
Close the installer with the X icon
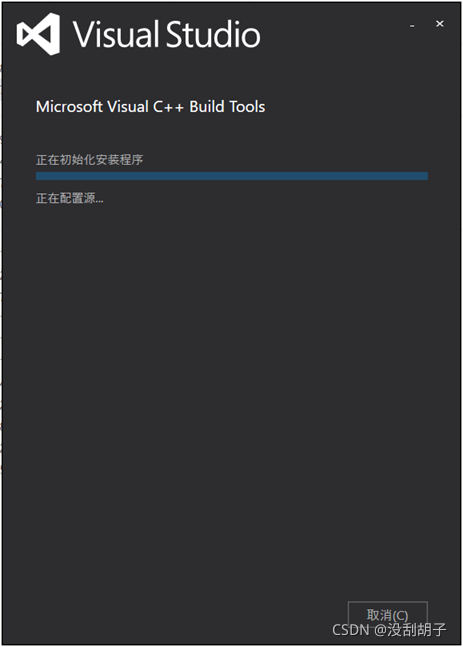pos(440,24)
